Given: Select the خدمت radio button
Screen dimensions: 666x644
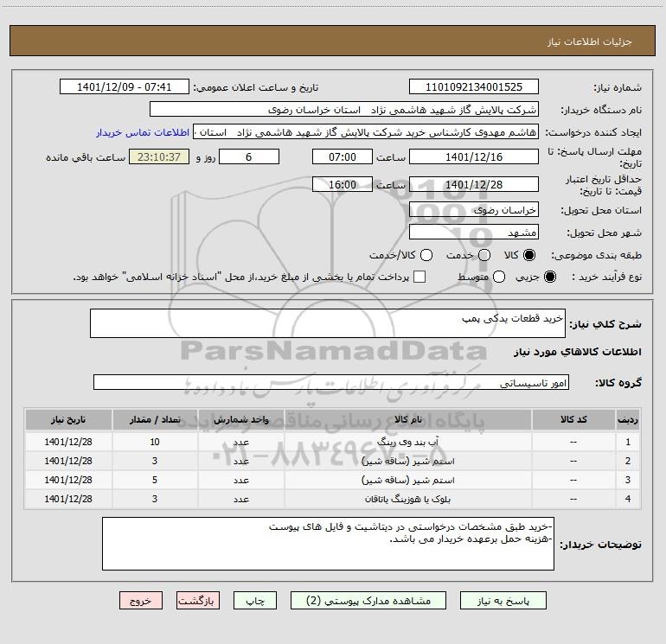Looking at the screenshot, I should pos(484,255).
